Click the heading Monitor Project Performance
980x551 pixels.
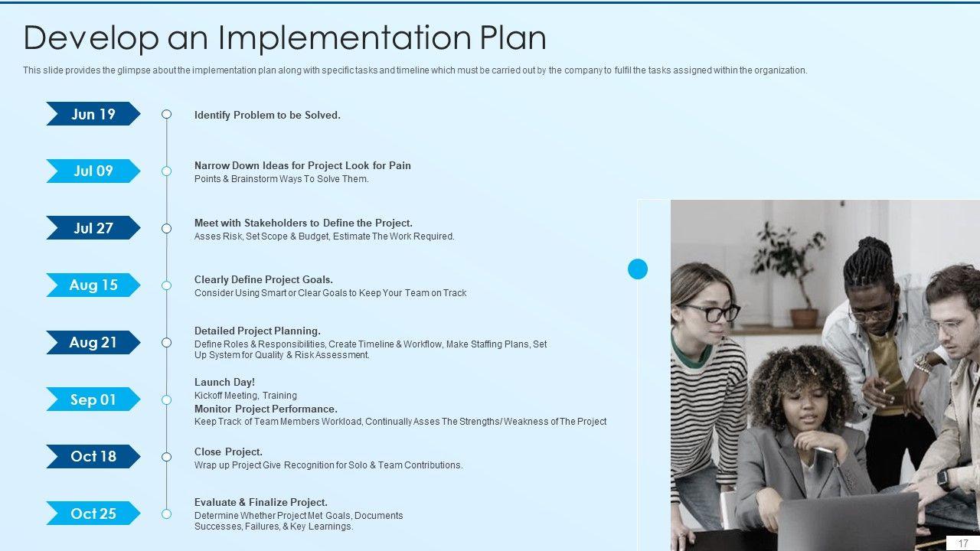(x=266, y=409)
